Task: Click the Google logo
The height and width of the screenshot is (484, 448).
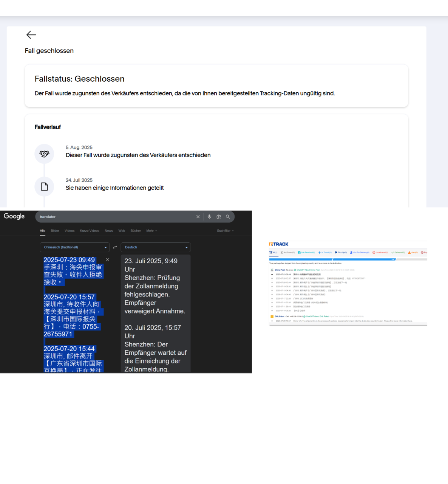Action: [x=14, y=216]
